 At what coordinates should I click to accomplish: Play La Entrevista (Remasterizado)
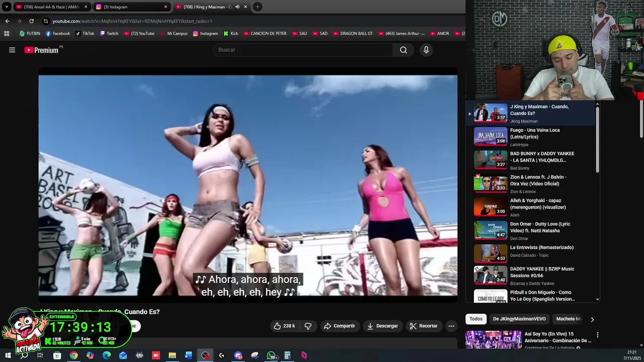point(531,254)
